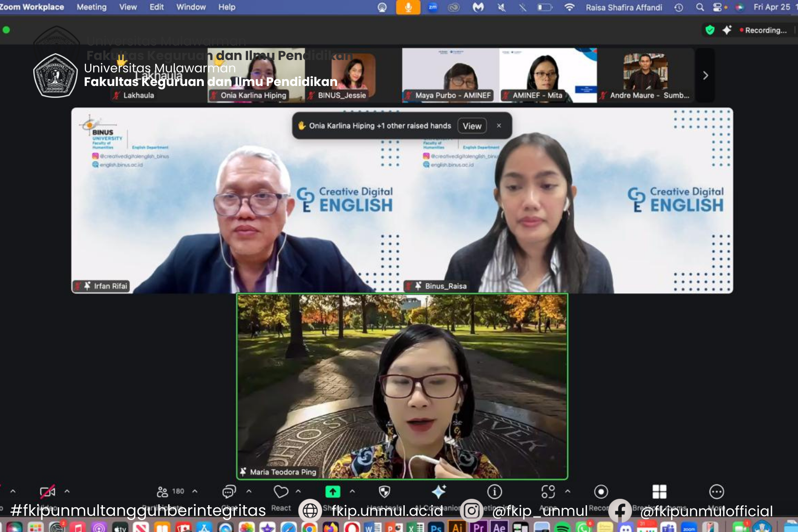Toggle the orange microphone menu bar indicator
The image size is (798, 532).
[x=408, y=7]
